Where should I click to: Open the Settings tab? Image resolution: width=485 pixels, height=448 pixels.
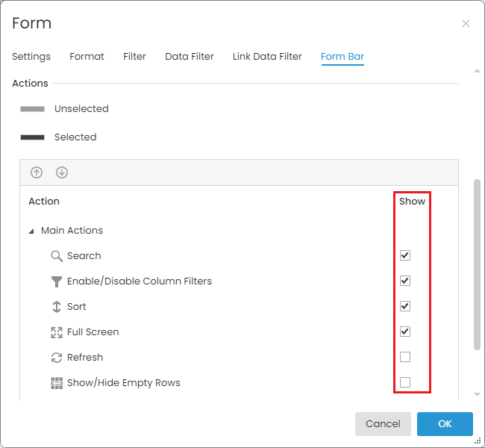click(x=31, y=56)
